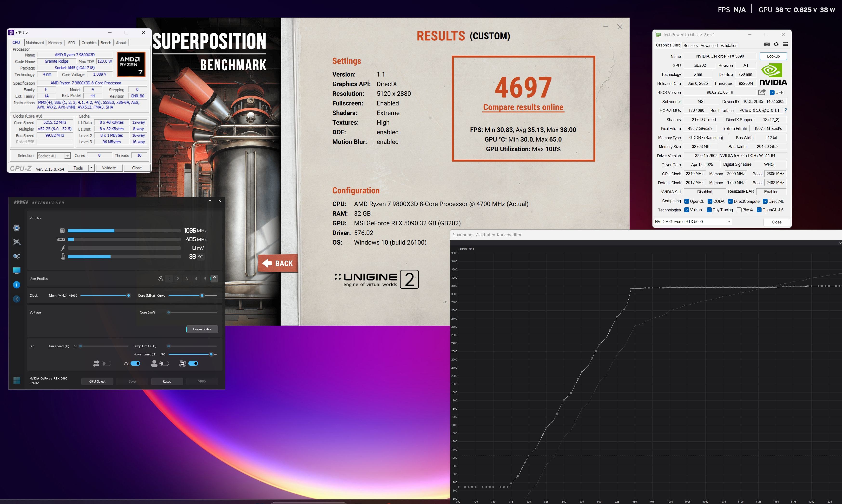Toggle the user-defined fan control switch
Screen dimensions: 842x504
(164, 363)
